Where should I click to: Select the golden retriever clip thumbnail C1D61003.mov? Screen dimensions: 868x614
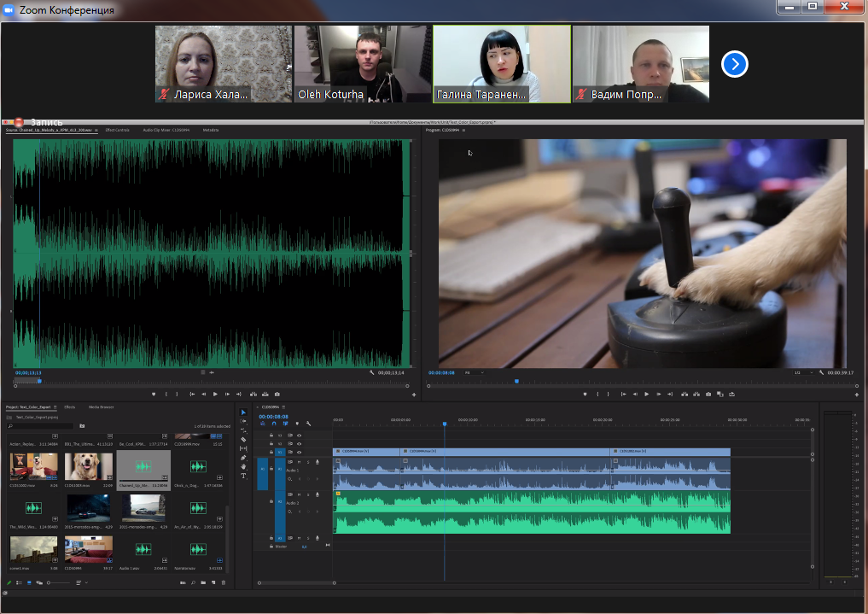click(89, 465)
